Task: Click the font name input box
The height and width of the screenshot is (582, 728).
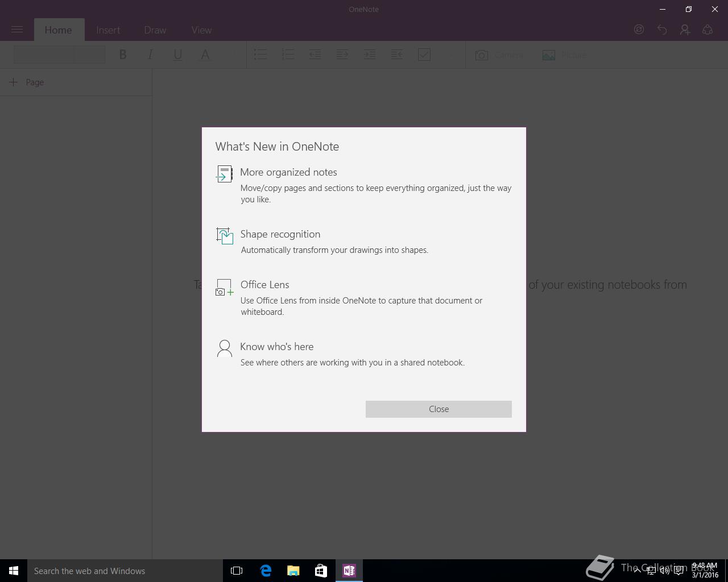Action: tap(44, 55)
